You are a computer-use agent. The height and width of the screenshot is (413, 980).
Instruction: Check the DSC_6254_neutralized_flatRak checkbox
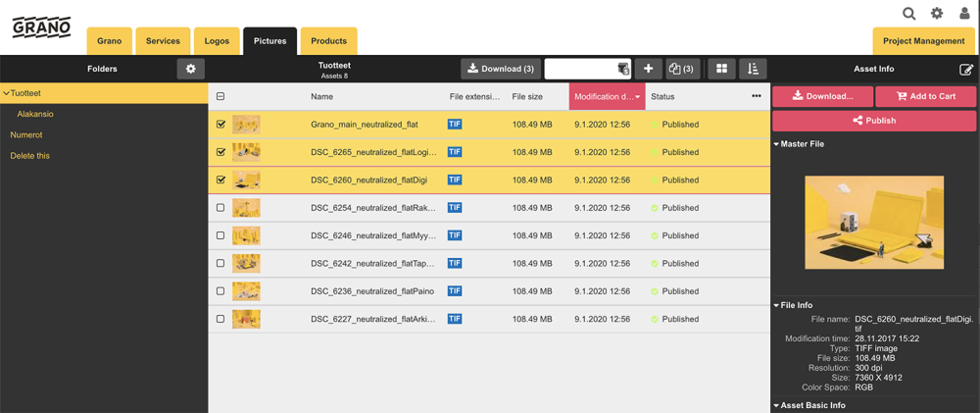pyautogui.click(x=220, y=208)
